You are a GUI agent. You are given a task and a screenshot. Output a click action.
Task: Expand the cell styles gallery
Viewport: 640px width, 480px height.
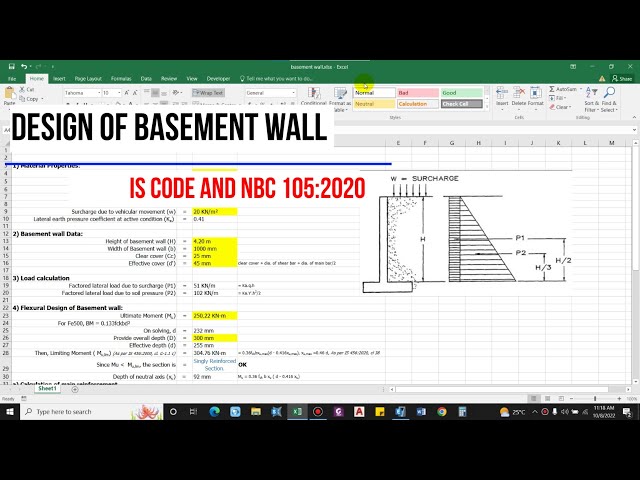[487, 107]
